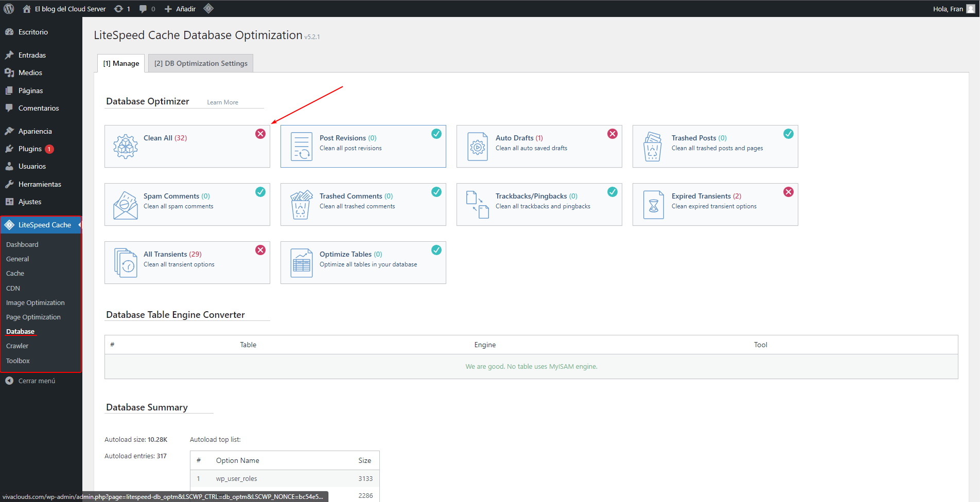Click the Fran user avatar

(x=971, y=9)
